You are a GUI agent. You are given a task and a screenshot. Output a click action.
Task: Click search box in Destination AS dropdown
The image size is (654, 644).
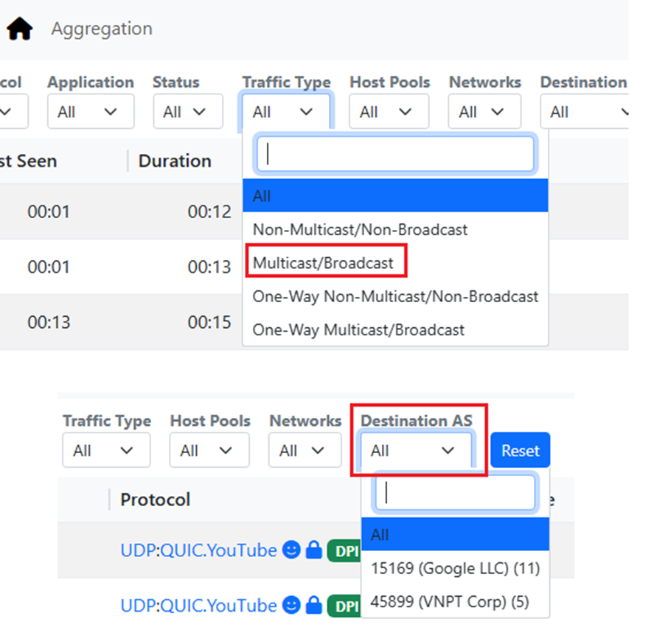tap(455, 493)
